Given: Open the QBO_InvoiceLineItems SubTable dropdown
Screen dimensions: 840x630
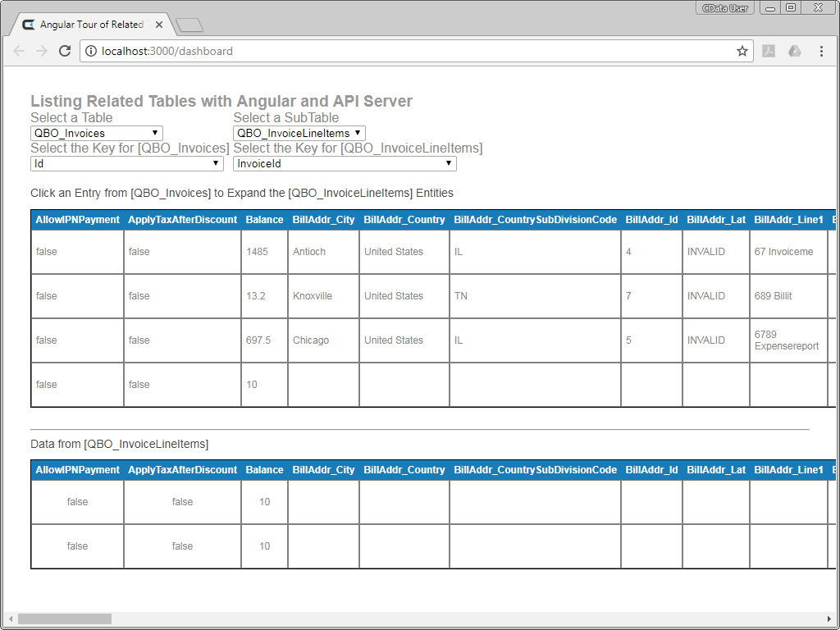Looking at the screenshot, I should (x=299, y=133).
